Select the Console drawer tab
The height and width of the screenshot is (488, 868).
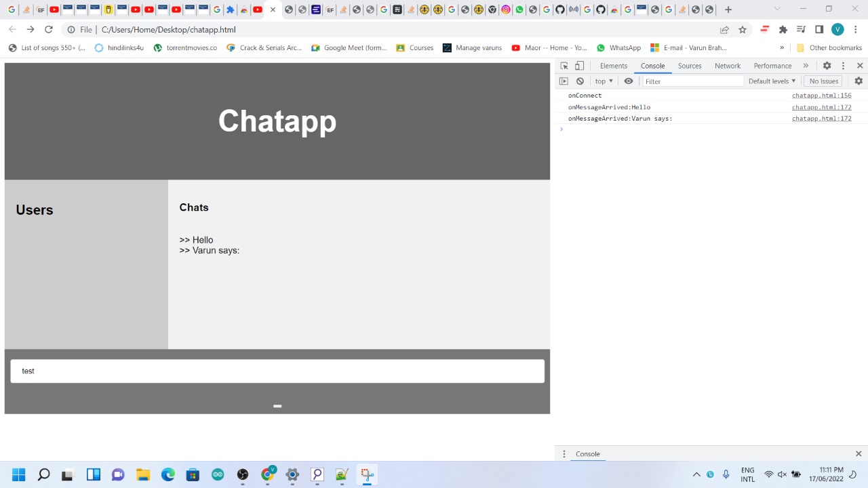point(587,454)
